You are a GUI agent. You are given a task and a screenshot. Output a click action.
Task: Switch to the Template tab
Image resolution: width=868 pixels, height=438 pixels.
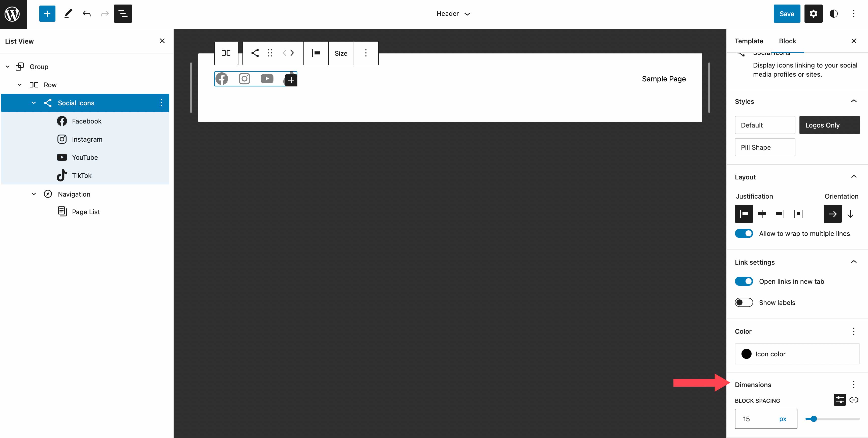coord(749,41)
